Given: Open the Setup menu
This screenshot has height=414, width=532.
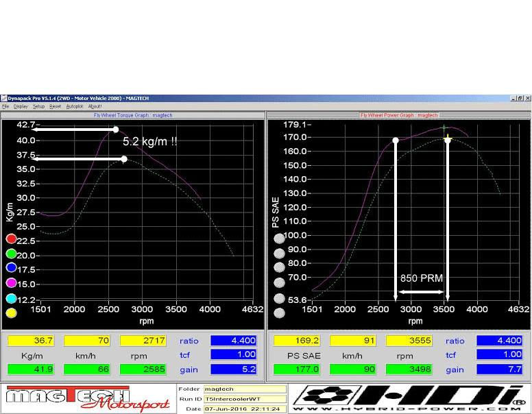Looking at the screenshot, I should (x=38, y=106).
